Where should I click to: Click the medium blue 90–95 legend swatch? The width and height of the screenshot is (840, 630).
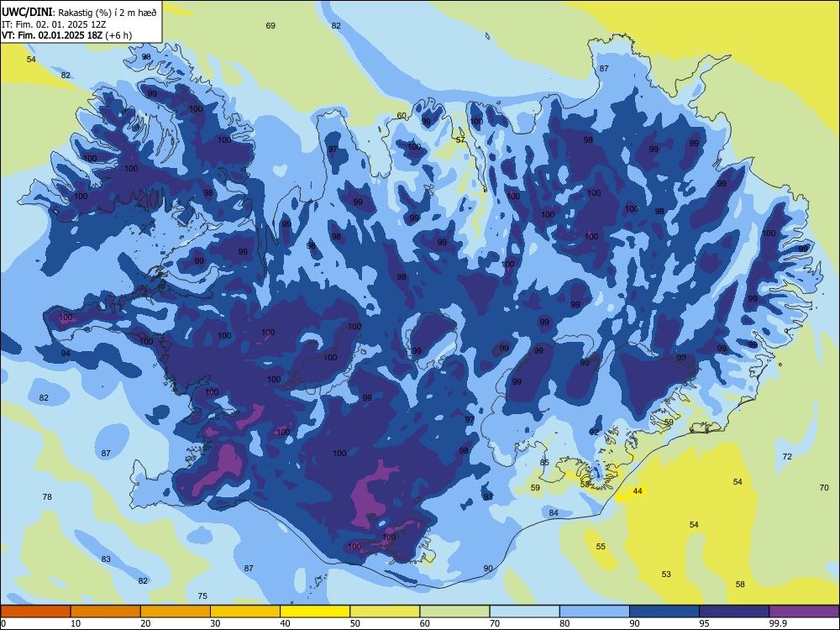pyautogui.click(x=664, y=612)
